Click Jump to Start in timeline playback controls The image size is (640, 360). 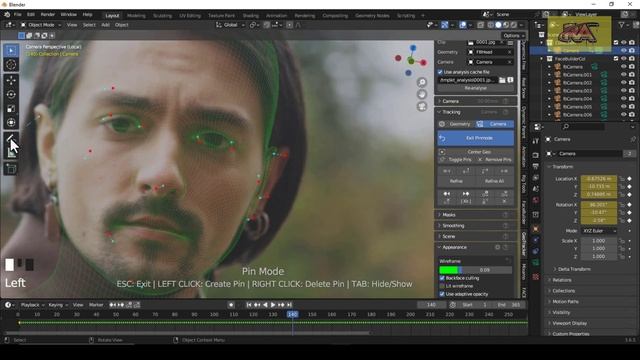pyautogui.click(x=249, y=305)
